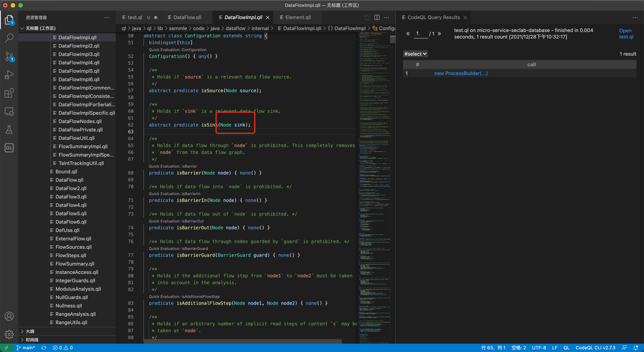Open errors and warnings count in status bar
The height and width of the screenshot is (352, 644).
pos(63,348)
